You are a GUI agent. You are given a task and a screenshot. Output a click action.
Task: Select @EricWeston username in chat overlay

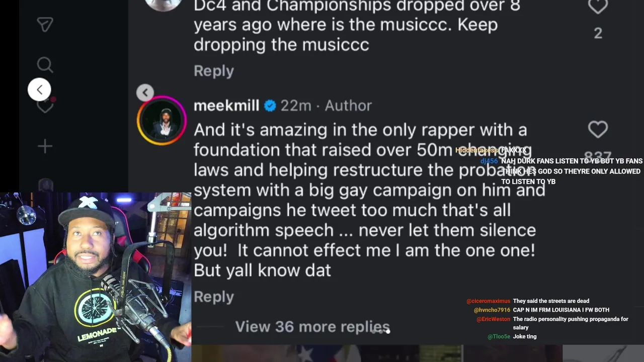[493, 319]
